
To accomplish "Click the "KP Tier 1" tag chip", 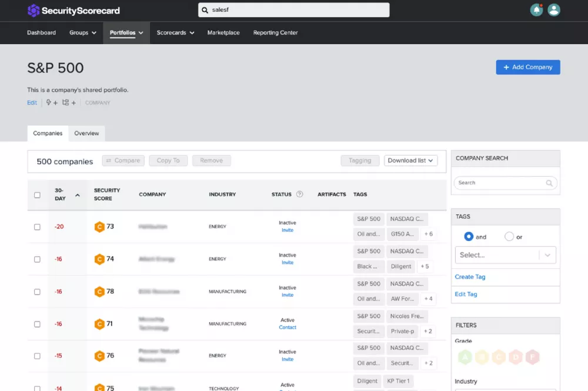I will (398, 381).
